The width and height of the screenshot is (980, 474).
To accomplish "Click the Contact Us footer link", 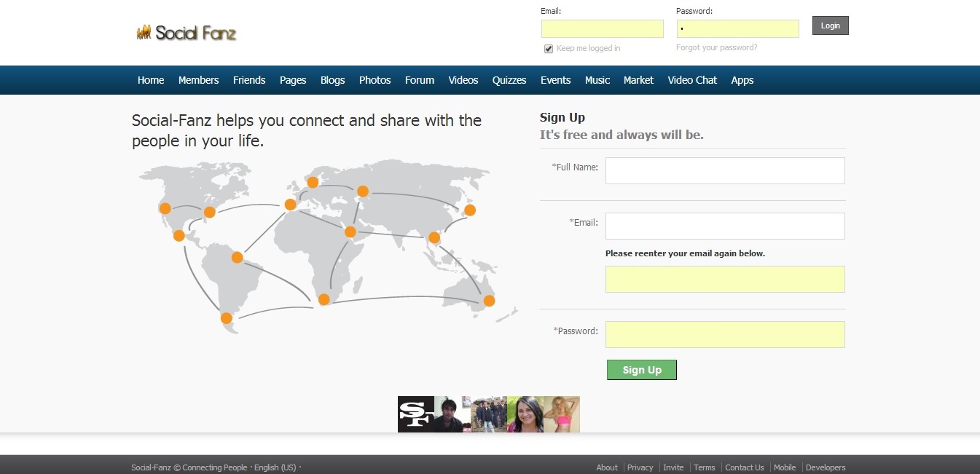I will pos(744,467).
